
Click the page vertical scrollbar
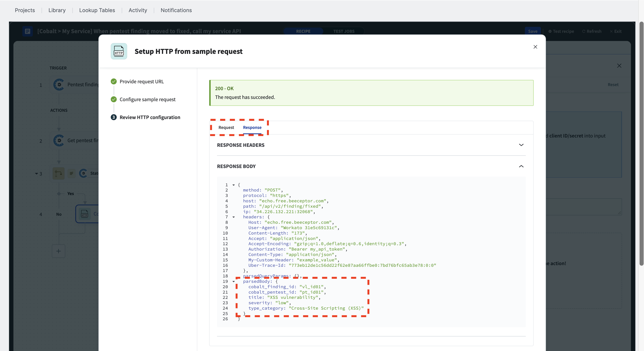click(x=641, y=144)
